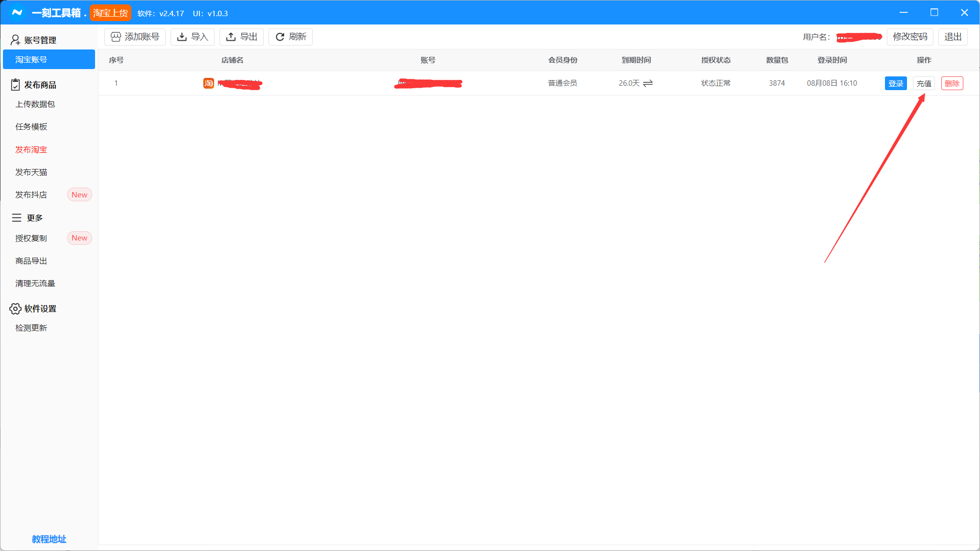Open the 修改密码 change password dialog
The height and width of the screenshot is (551, 980).
[x=910, y=37]
